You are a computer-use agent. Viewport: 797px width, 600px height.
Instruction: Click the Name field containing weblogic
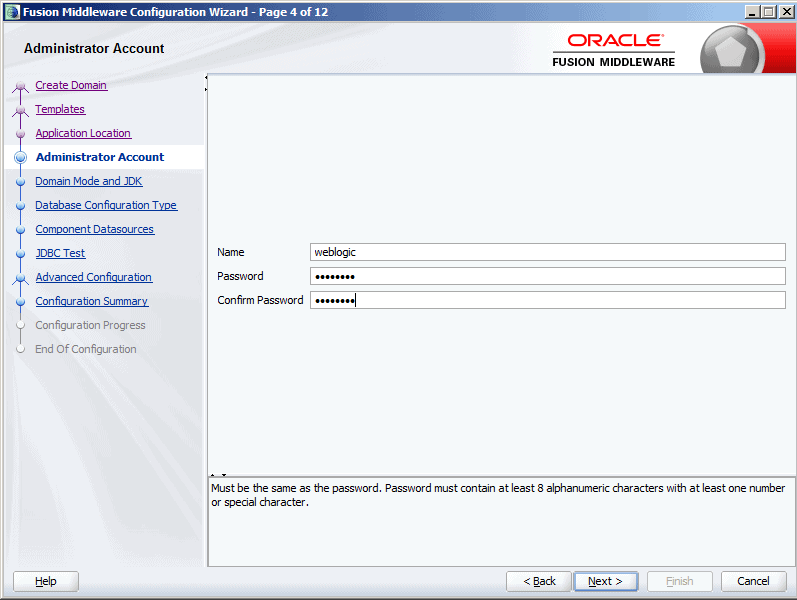pos(547,252)
